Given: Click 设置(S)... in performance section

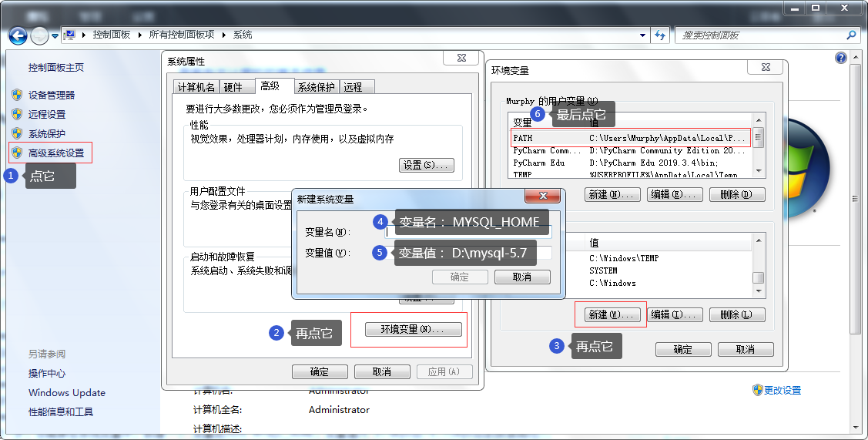Looking at the screenshot, I should (427, 165).
